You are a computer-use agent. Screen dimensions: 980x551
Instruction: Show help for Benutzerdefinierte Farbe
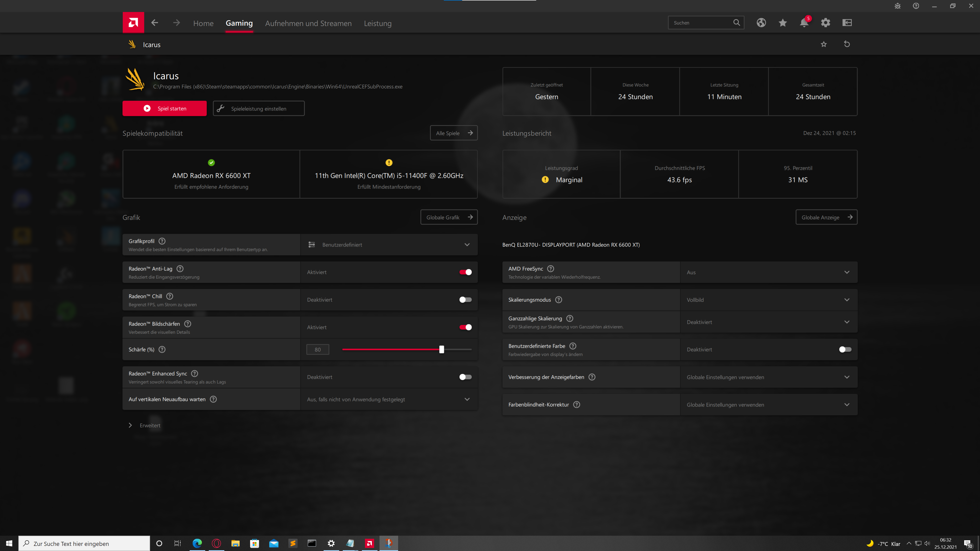tap(573, 346)
